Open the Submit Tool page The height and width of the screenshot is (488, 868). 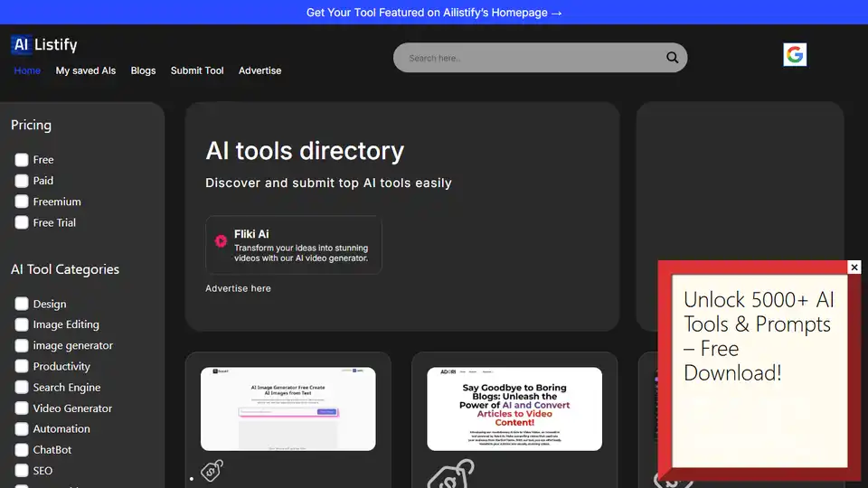click(x=197, y=70)
